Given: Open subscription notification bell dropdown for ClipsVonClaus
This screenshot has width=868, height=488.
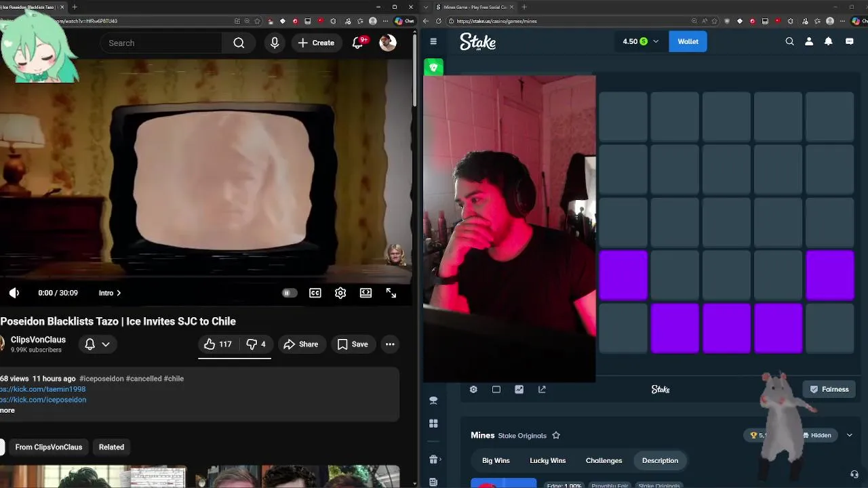Looking at the screenshot, I should (97, 344).
